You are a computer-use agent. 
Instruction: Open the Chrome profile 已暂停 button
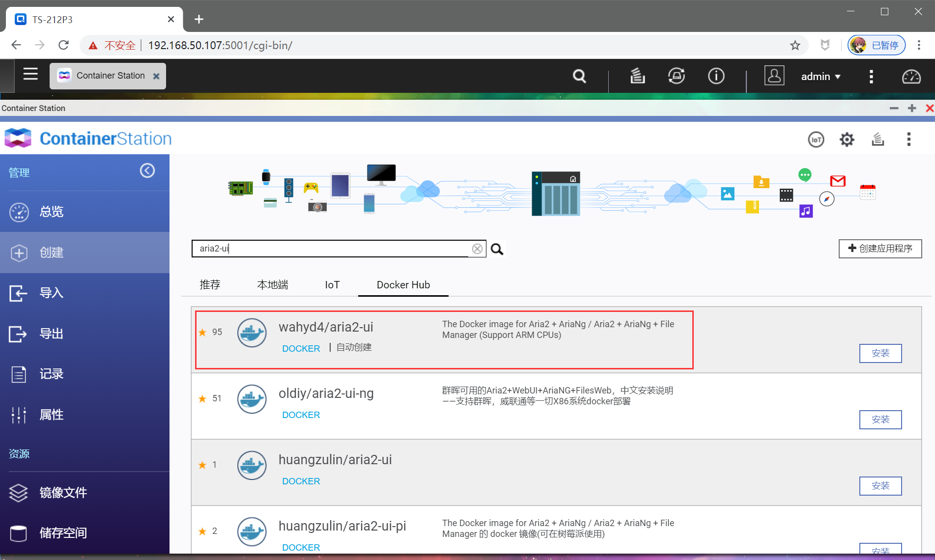(x=877, y=45)
